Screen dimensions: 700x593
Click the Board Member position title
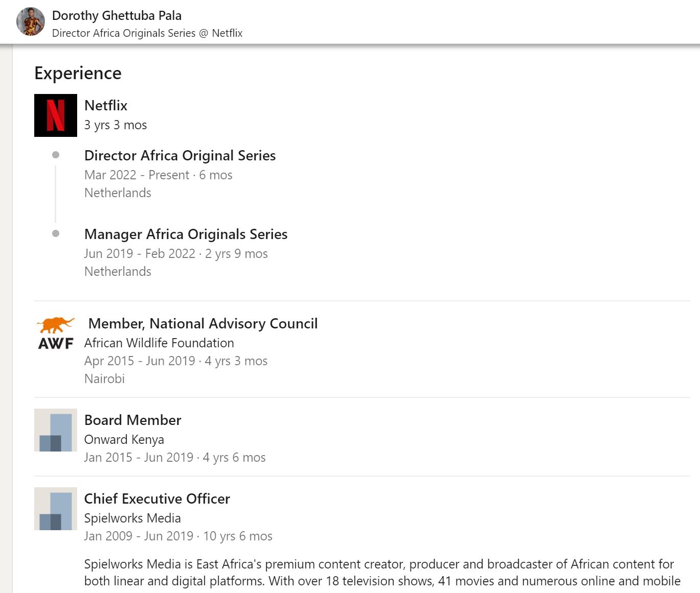(133, 420)
